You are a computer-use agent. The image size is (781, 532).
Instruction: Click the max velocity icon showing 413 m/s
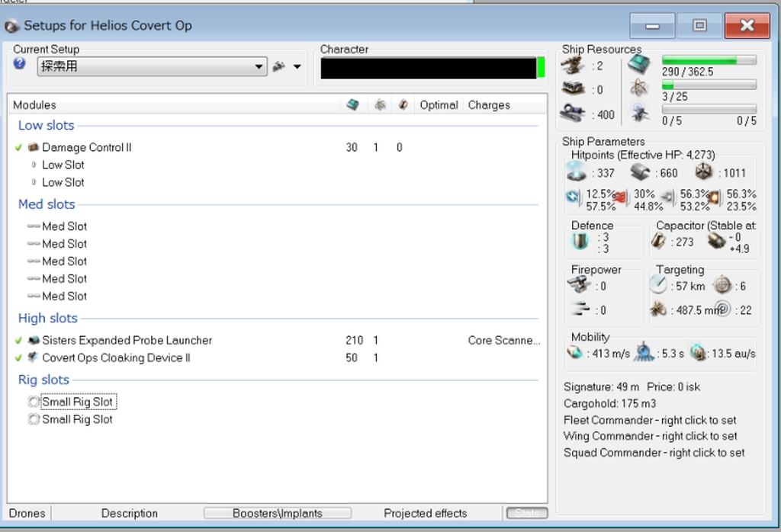pos(574,353)
